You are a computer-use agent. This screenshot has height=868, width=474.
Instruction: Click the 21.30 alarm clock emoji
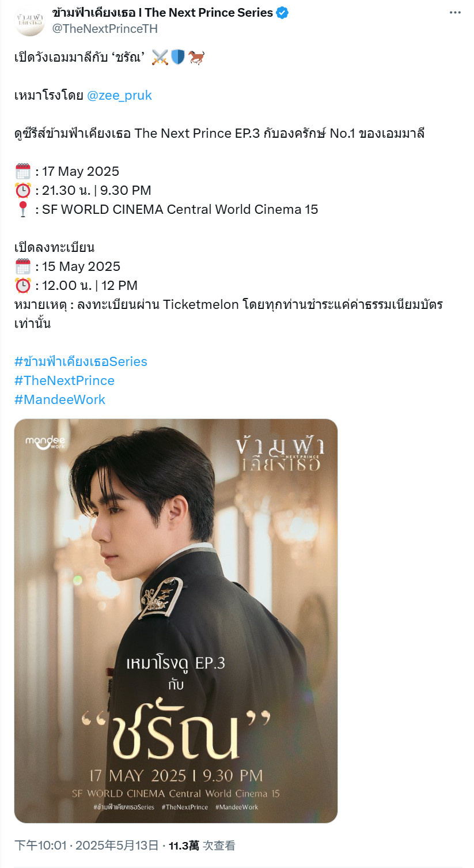tap(22, 190)
